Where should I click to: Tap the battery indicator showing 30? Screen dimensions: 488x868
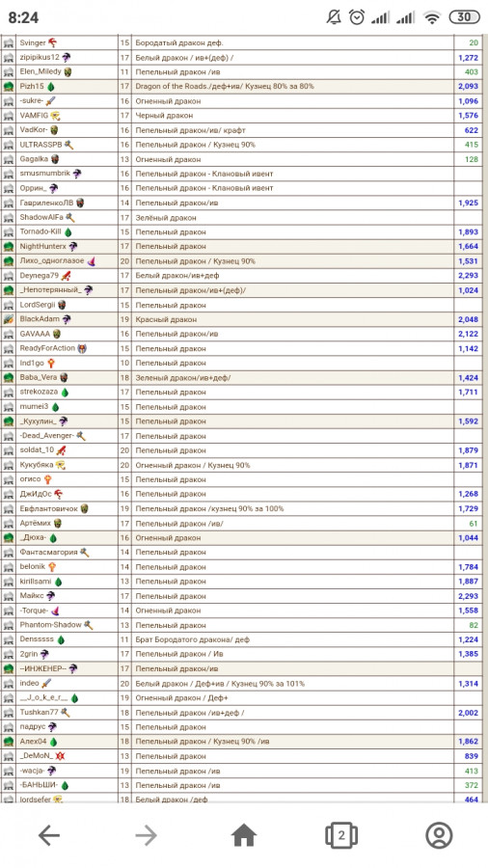pos(464,17)
